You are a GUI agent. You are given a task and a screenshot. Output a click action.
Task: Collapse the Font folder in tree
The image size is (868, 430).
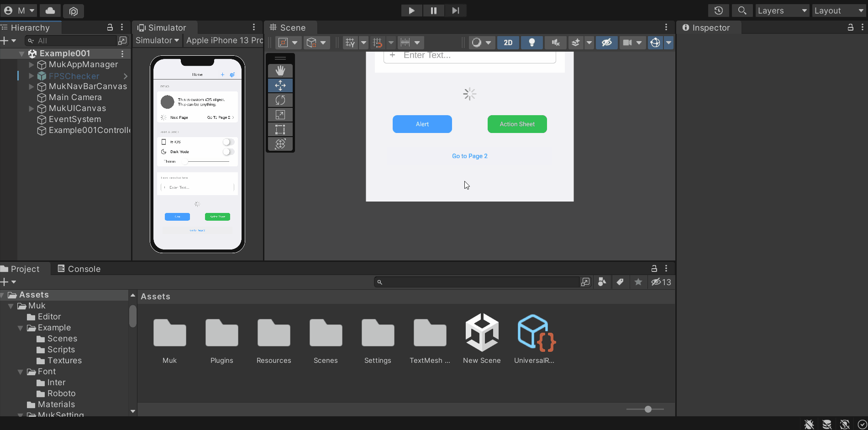click(x=20, y=372)
